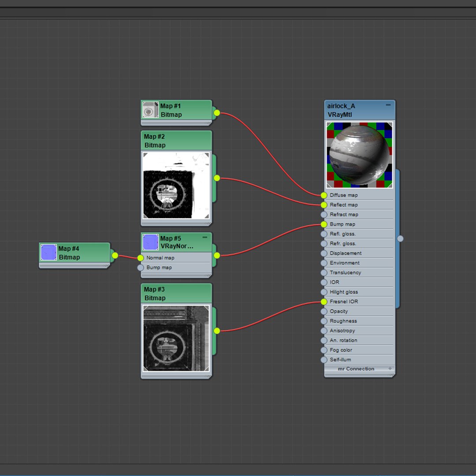Click the Opacity input socket

tap(324, 312)
